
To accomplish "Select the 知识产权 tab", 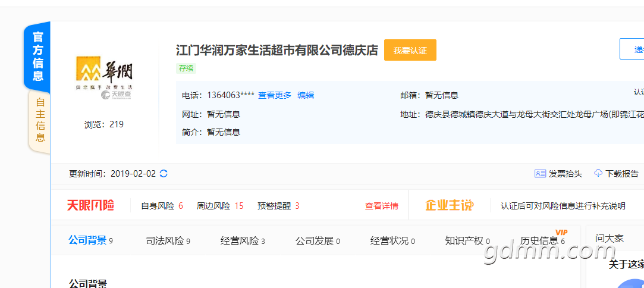I will [x=467, y=241].
